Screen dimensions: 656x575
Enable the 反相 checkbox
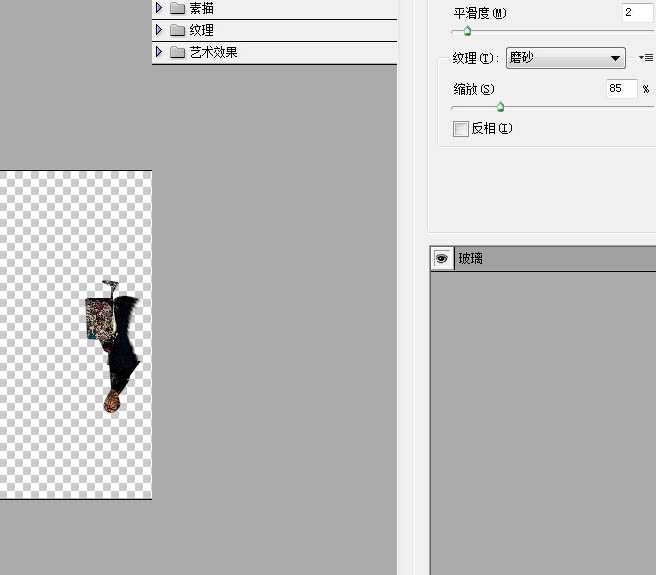(461, 129)
